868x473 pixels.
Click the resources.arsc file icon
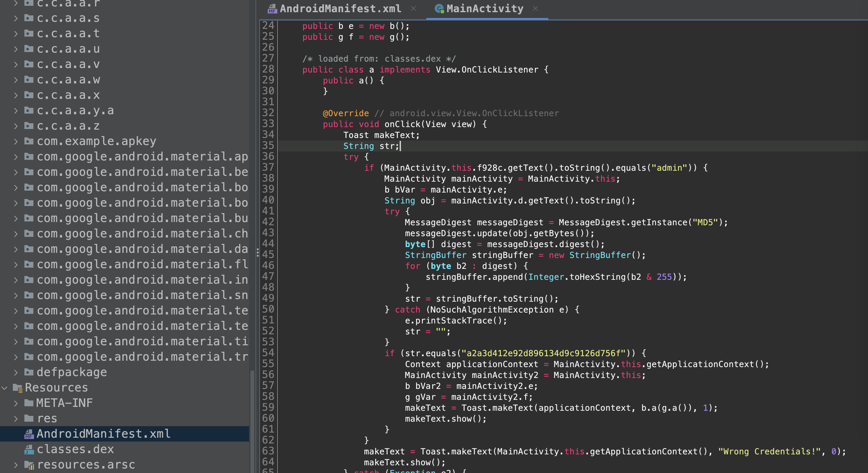pos(29,465)
